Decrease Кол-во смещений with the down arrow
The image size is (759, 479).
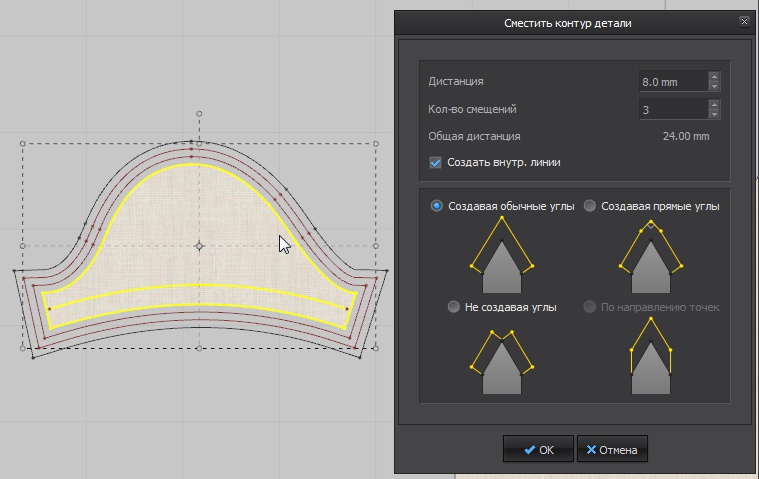(x=714, y=114)
